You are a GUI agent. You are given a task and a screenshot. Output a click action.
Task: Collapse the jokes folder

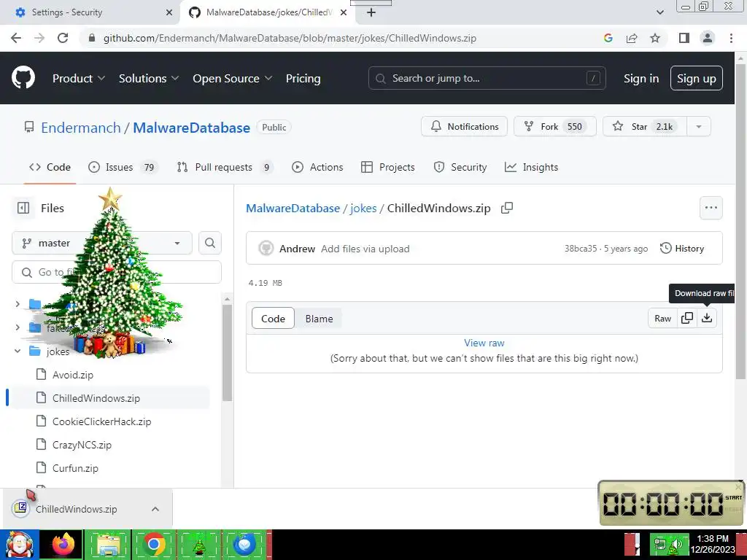[18, 351]
